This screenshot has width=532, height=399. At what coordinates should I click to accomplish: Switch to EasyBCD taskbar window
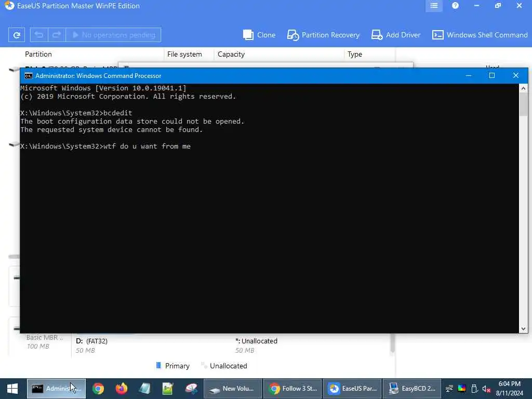412,389
